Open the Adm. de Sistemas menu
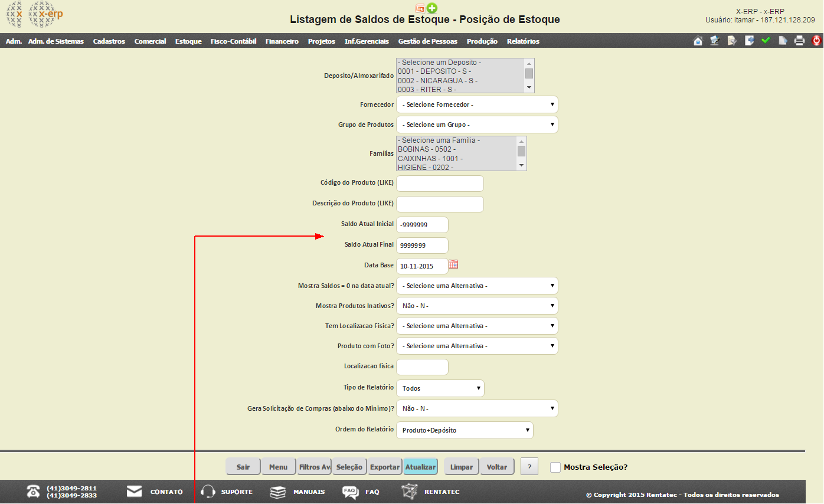Viewport: 824px width, 504px height. (x=56, y=41)
